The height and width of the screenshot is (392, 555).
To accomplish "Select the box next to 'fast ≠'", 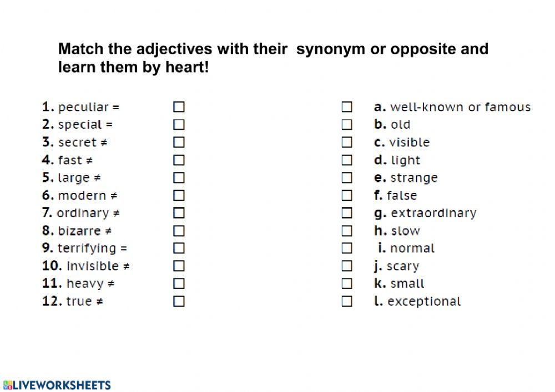I will coord(179,160).
